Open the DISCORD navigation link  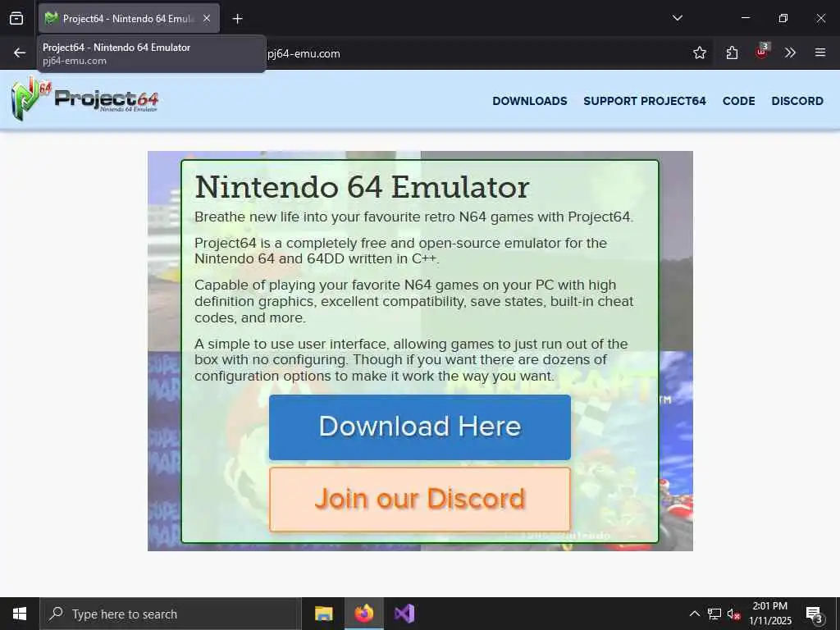point(797,101)
